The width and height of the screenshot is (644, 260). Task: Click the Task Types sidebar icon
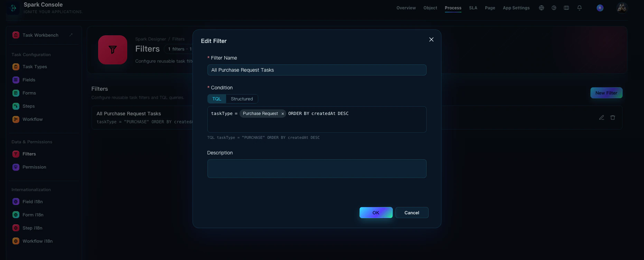click(16, 67)
